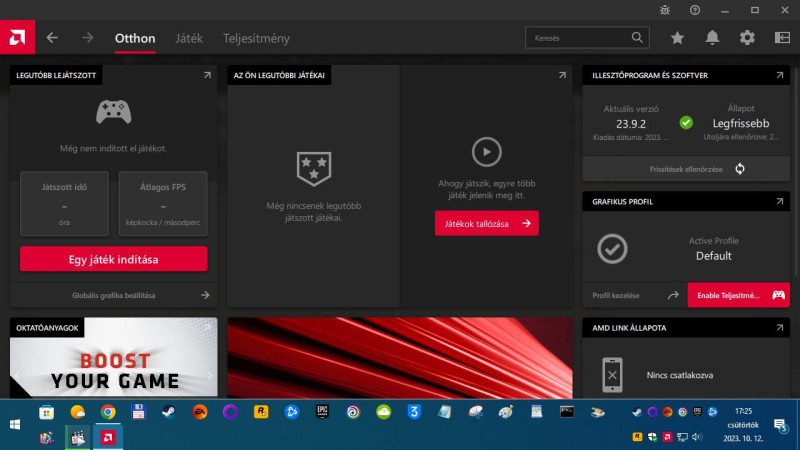Expand the AMD Link állapota panel

pyautogui.click(x=780, y=328)
